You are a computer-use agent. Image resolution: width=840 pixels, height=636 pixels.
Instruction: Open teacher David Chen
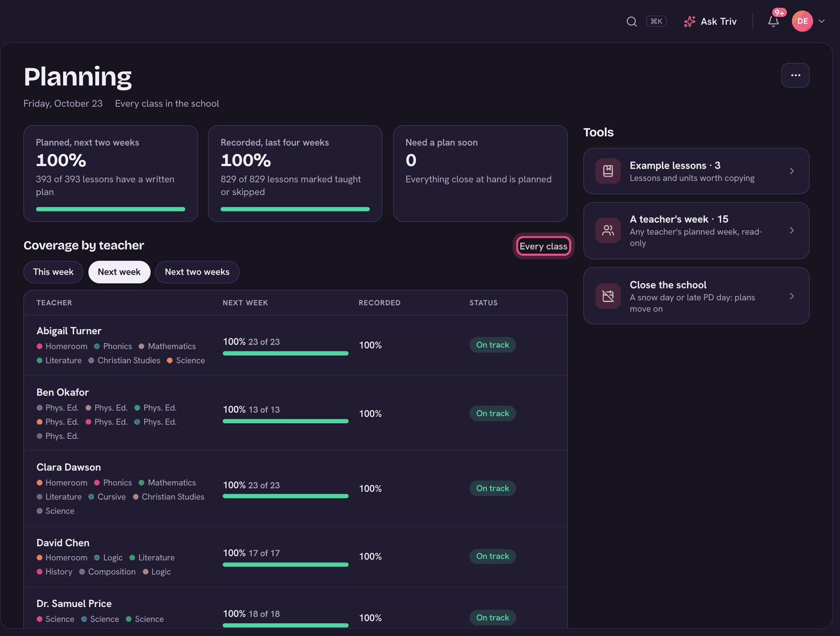[x=63, y=543]
